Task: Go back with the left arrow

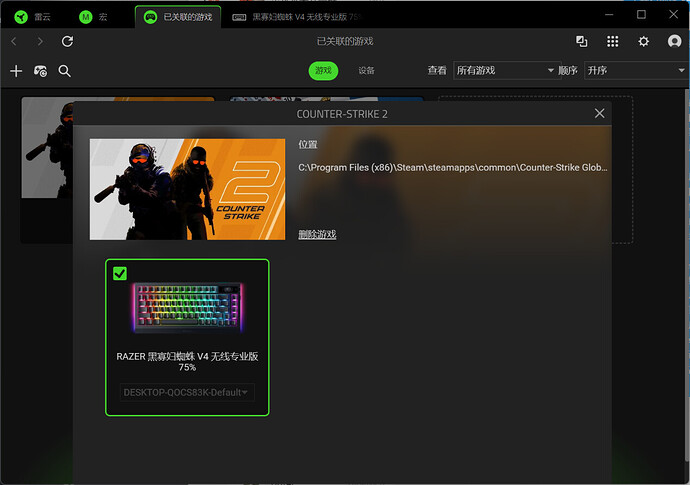Action: tap(14, 41)
